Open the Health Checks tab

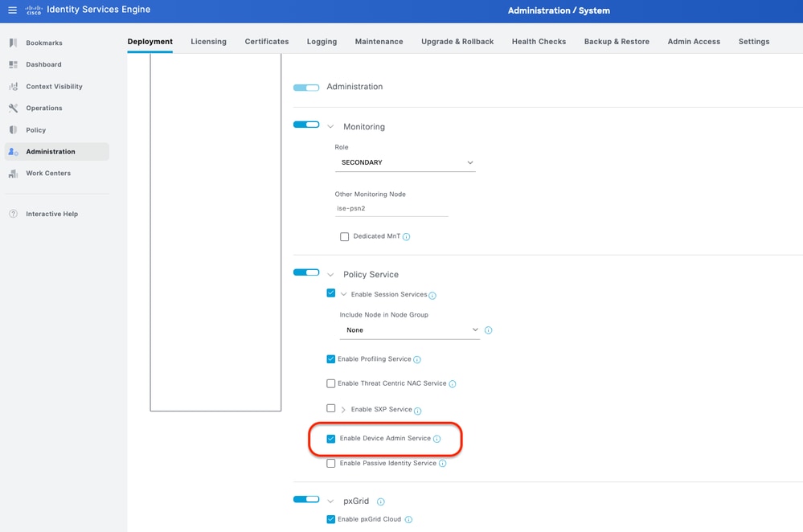tap(539, 42)
